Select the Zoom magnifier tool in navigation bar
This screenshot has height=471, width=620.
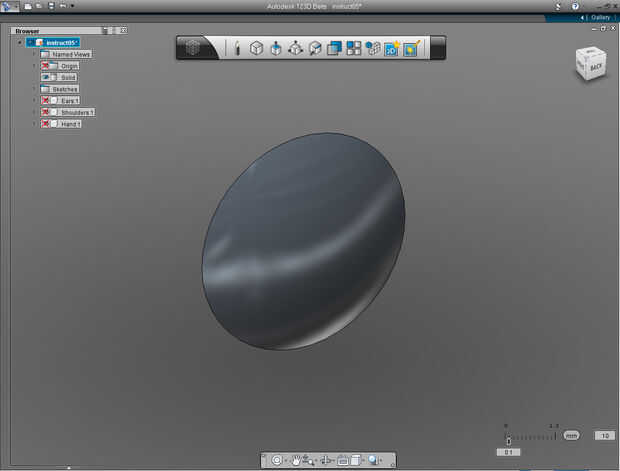point(308,460)
